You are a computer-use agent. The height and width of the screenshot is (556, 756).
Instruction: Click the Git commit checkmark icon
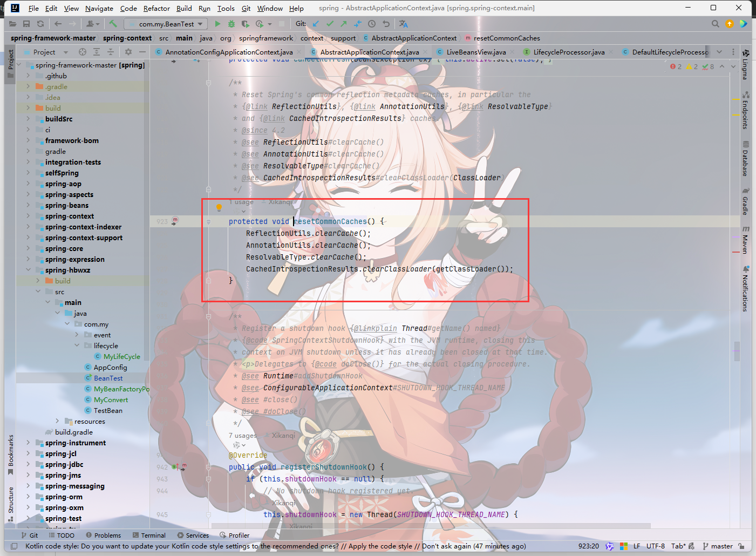330,24
